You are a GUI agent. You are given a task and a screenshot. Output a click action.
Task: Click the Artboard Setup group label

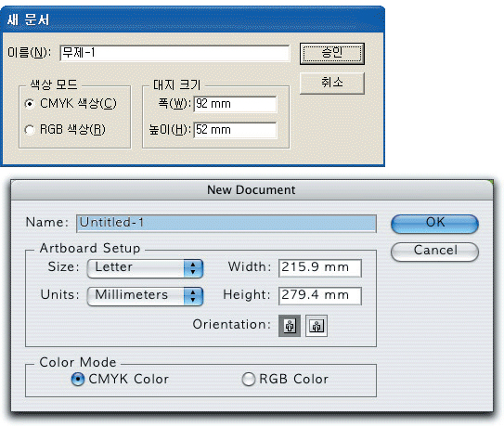pyautogui.click(x=90, y=248)
